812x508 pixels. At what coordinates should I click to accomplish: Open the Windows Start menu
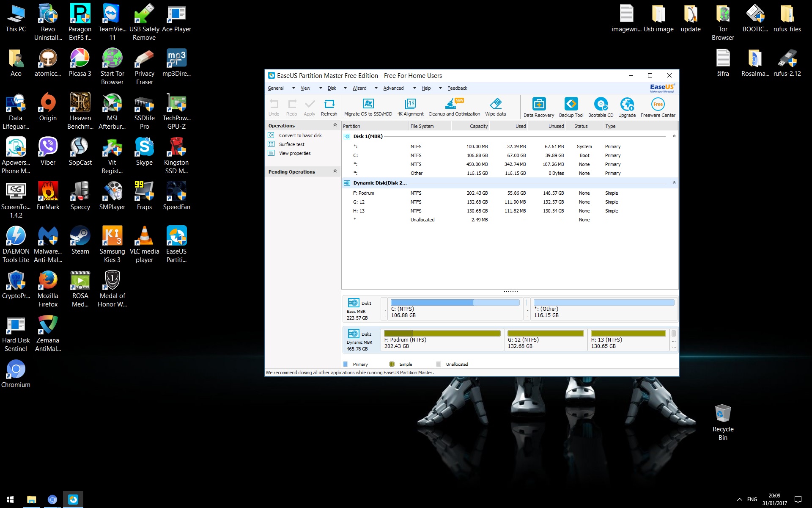click(10, 500)
